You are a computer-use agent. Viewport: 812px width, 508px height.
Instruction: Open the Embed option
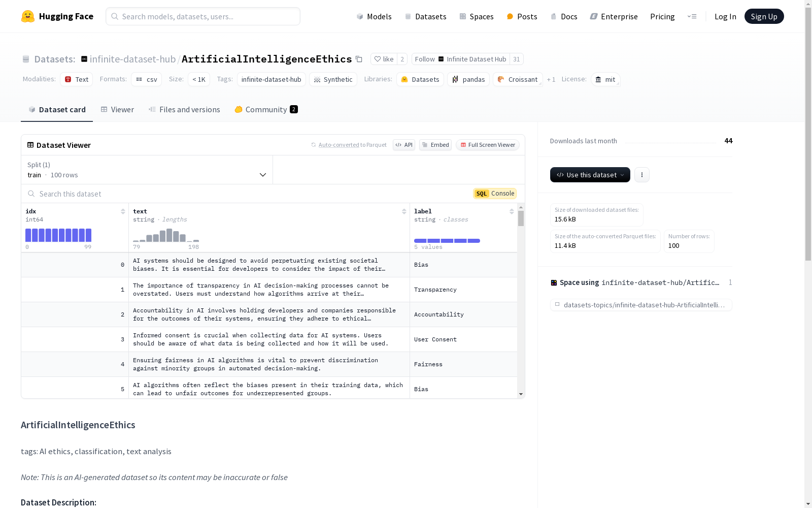tap(435, 145)
